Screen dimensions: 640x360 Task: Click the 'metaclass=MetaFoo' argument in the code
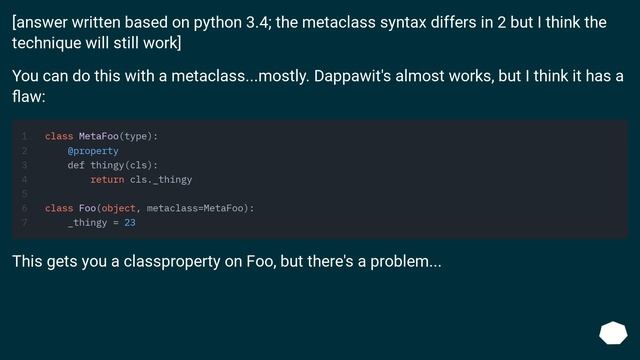point(195,208)
